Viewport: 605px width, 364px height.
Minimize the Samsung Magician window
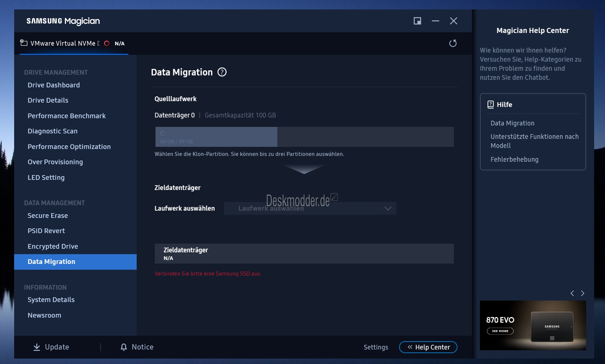[x=435, y=21]
